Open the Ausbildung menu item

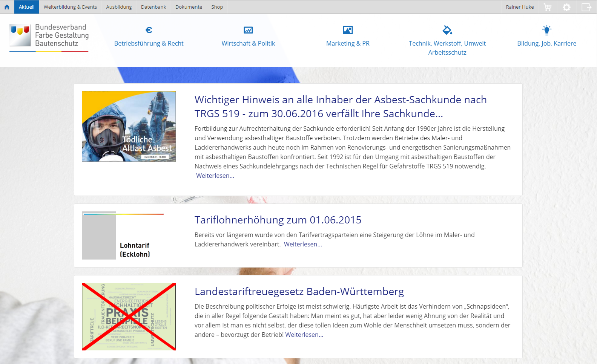tap(119, 7)
